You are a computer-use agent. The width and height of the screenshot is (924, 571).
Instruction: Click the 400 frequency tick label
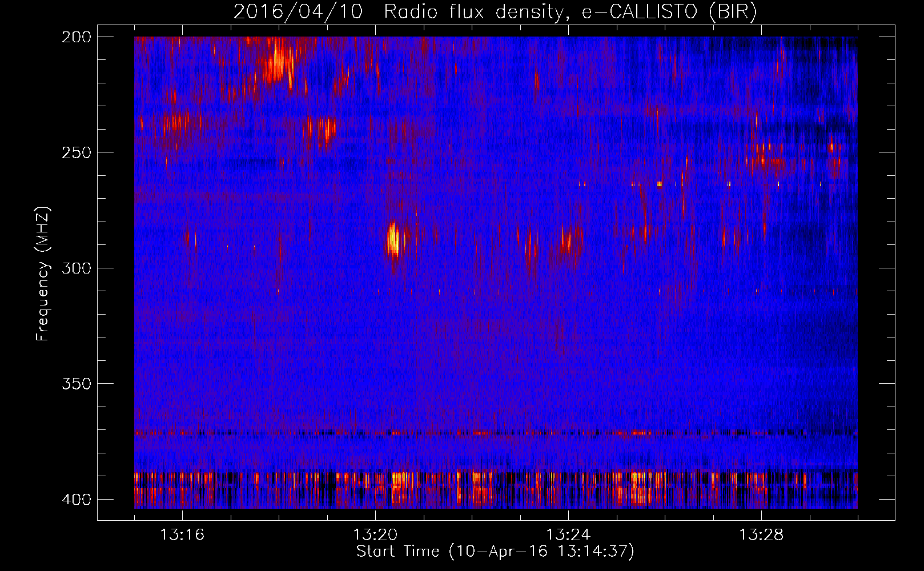(76, 499)
